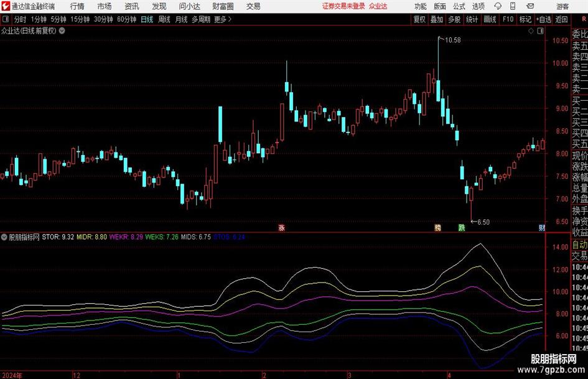Click the 游客 guest account label
Viewport: 588px width, 379px height.
point(562,6)
